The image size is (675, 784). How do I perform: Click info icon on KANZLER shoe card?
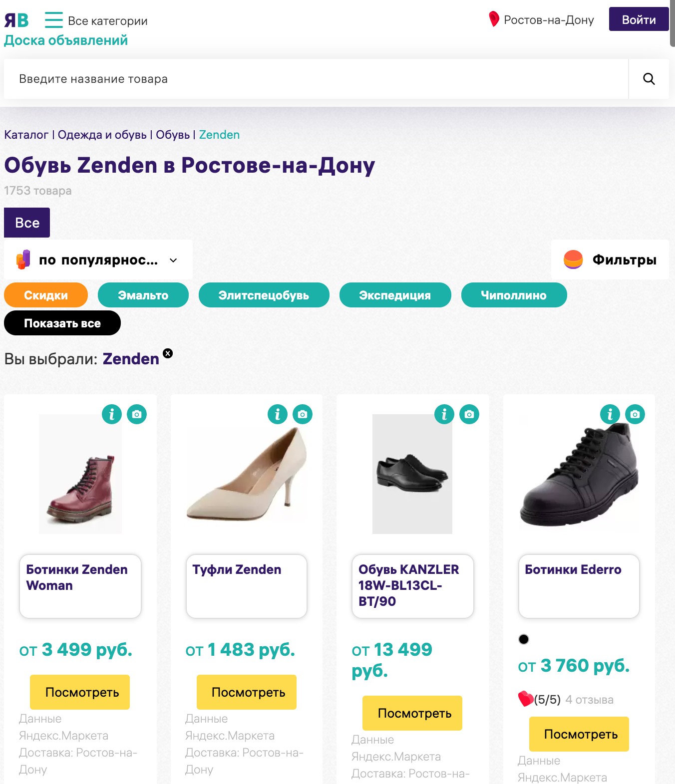(x=444, y=414)
